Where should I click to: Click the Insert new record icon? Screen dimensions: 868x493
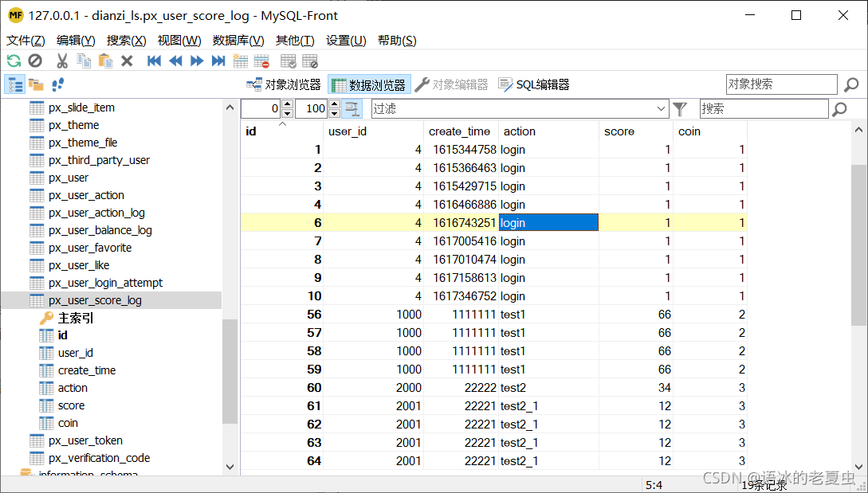(x=240, y=61)
